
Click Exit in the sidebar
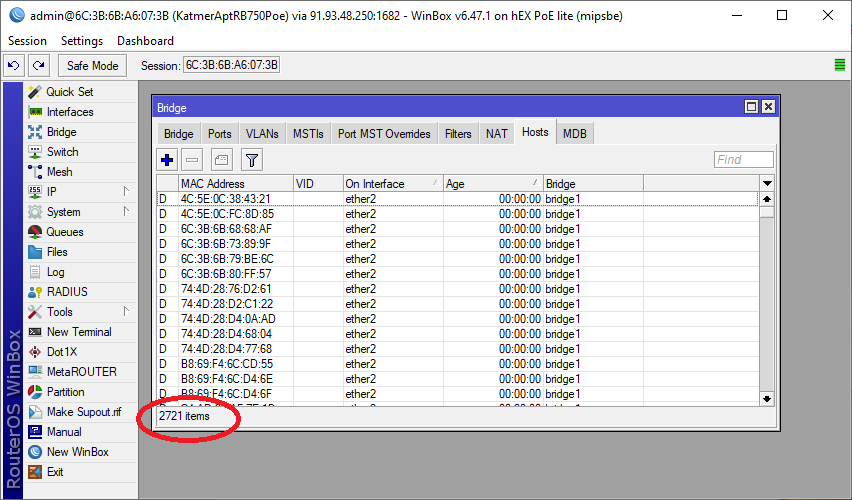pyautogui.click(x=80, y=472)
